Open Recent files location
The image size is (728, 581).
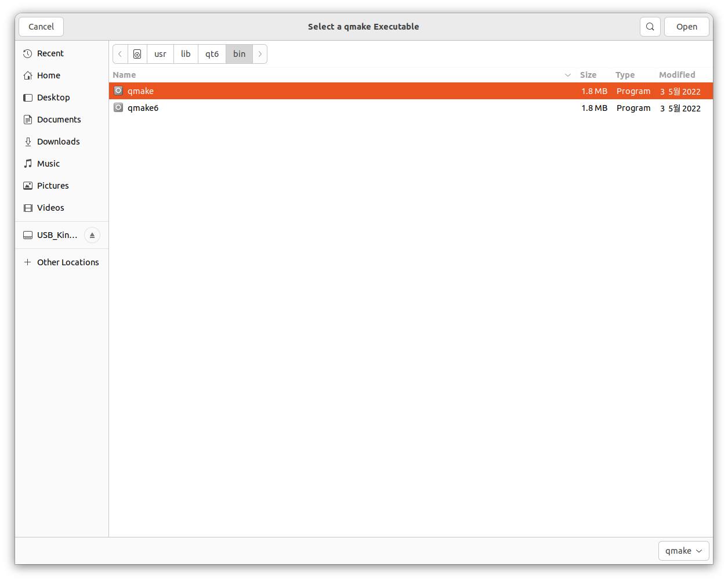click(61, 53)
